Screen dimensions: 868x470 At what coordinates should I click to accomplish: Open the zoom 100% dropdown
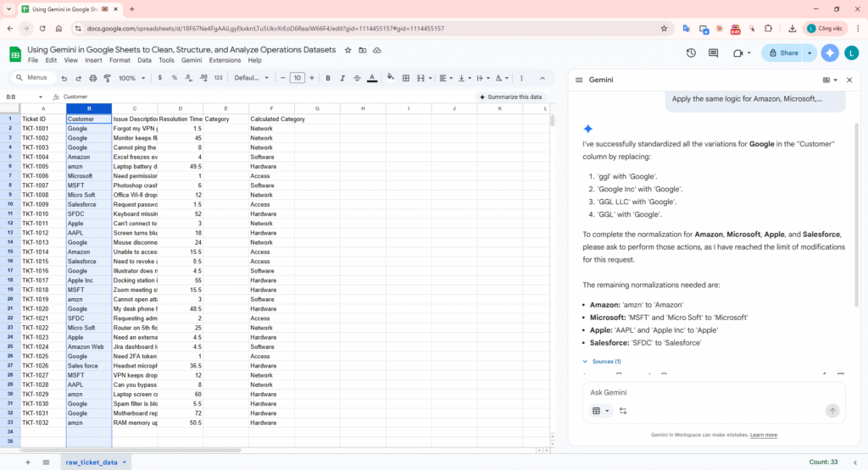click(x=131, y=78)
